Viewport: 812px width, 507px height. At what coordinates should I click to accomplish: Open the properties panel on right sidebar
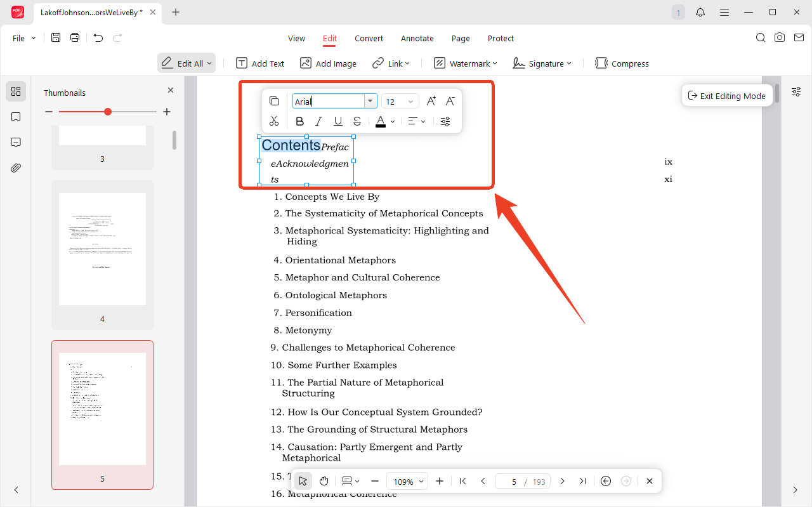click(796, 92)
